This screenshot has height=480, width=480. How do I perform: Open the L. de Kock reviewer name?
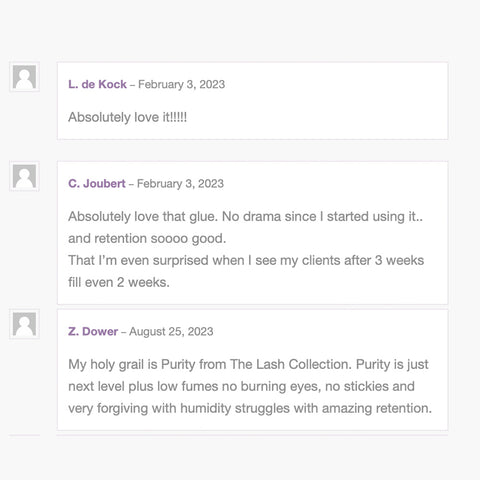97,84
